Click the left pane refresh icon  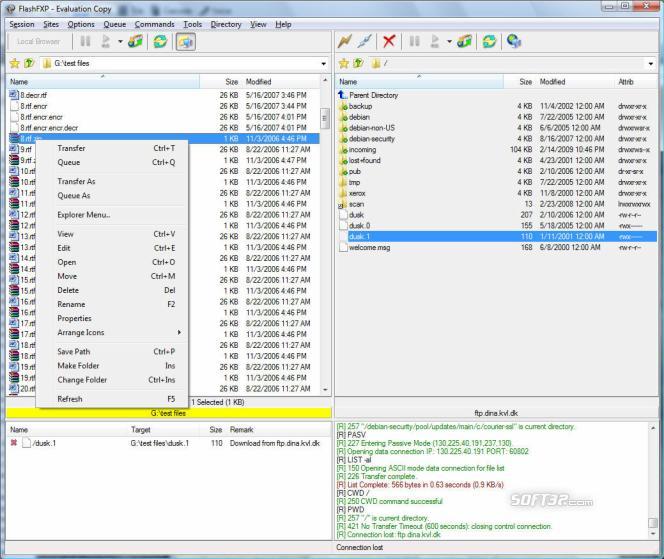pyautogui.click(x=160, y=42)
